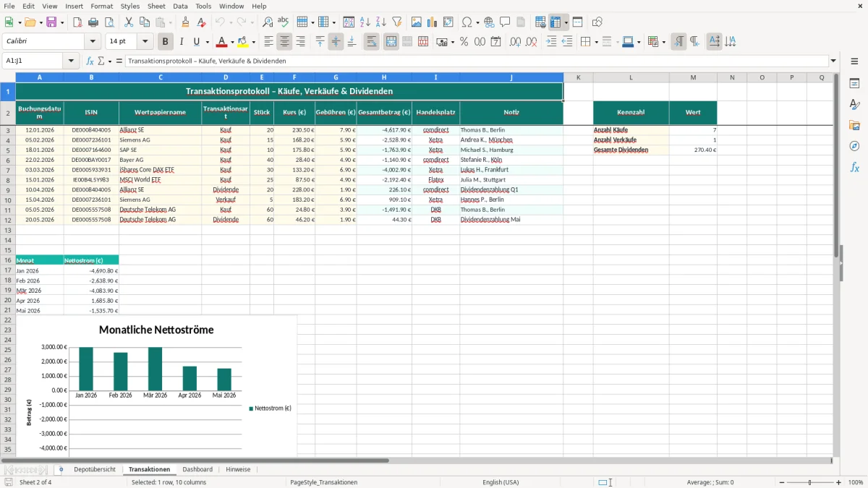Screen dimensions: 868x488
Task: Select the Clone Formatting paintbrush
Action: [185, 22]
